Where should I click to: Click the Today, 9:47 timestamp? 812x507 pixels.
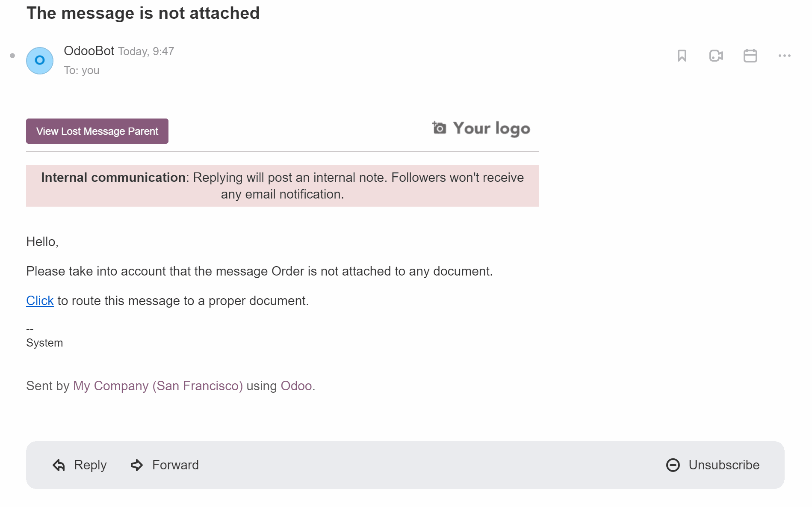pos(146,51)
